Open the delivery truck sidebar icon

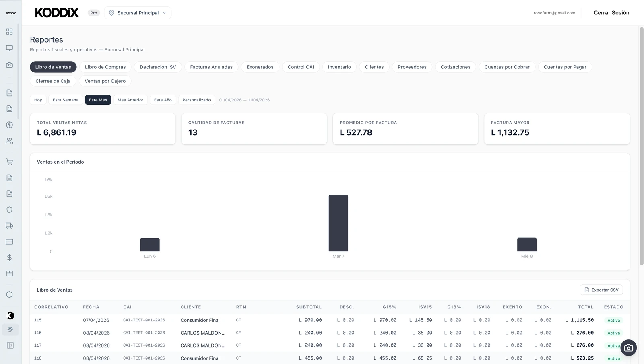(x=9, y=226)
